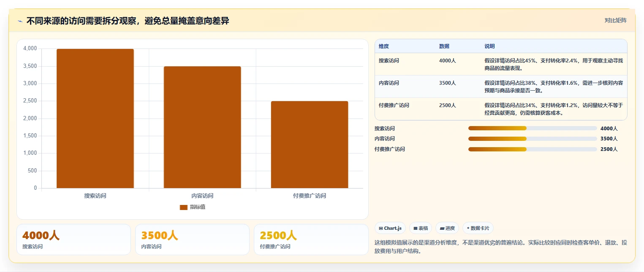
Task: Click the 内容访问 x-axis label under chart
Action: [202, 196]
